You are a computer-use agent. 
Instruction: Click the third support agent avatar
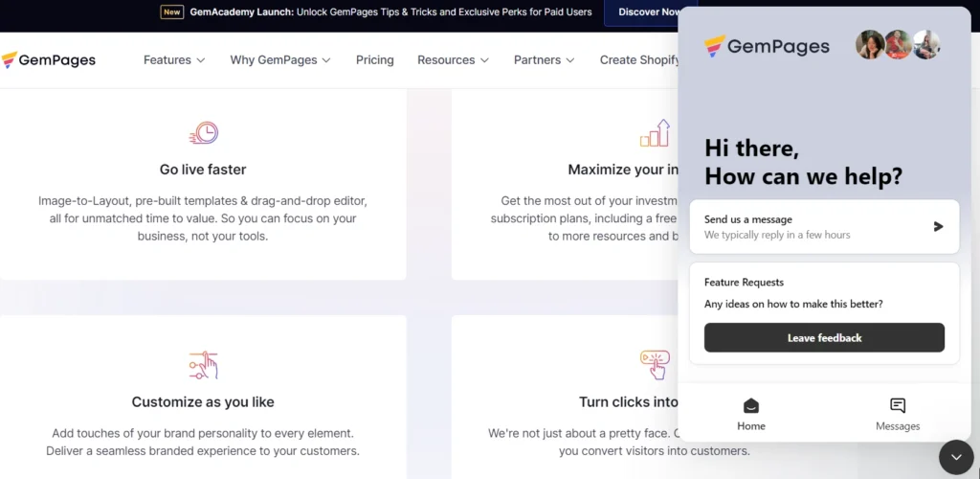(926, 44)
